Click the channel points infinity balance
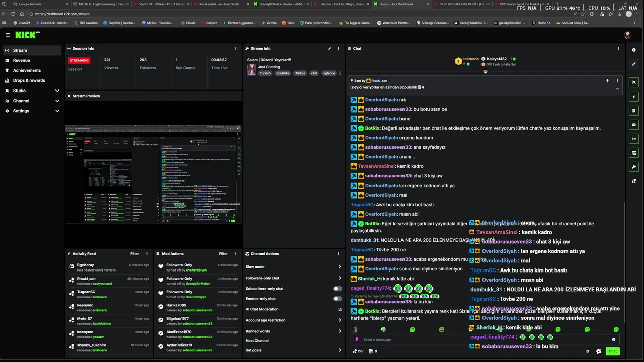Viewport: 644px width, 362px height. 357,351
